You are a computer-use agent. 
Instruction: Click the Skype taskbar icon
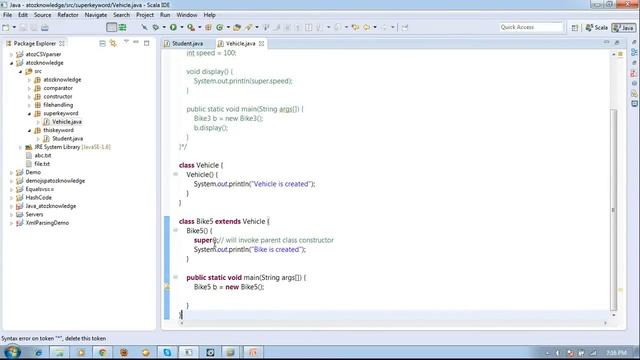[167, 352]
